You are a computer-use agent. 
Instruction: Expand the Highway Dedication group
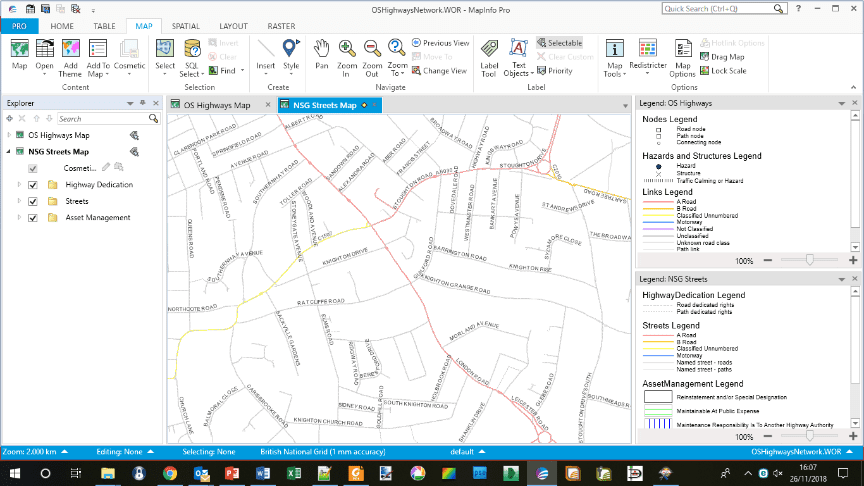click(19, 185)
